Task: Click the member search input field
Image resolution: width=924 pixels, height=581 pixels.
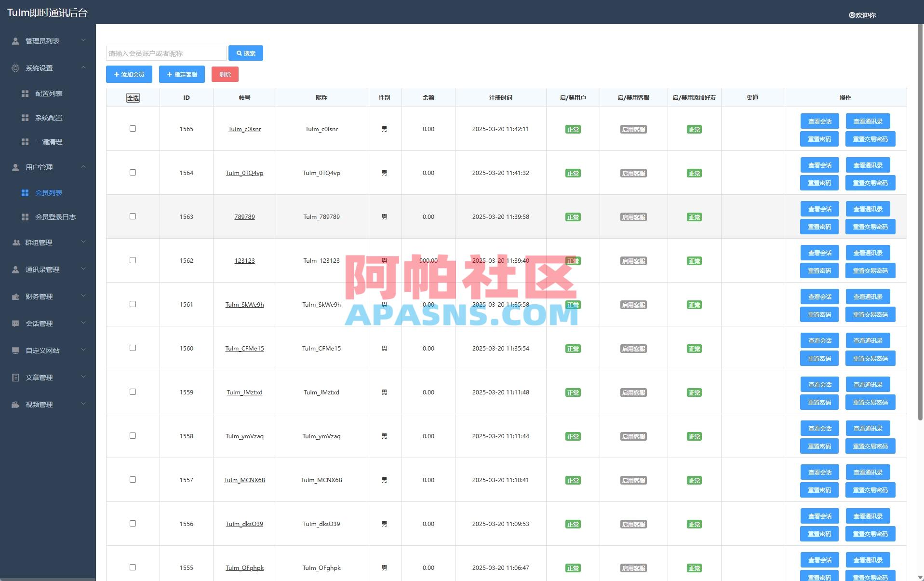Action: pyautogui.click(x=166, y=53)
